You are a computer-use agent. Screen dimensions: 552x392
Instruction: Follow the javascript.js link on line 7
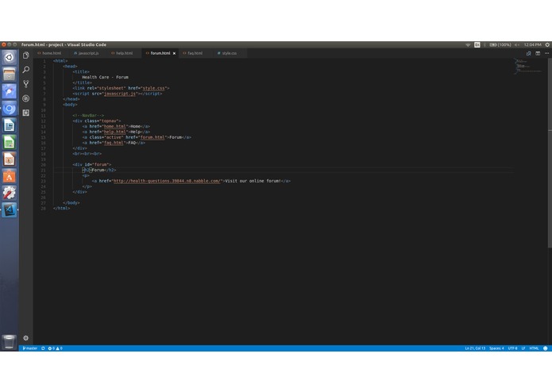tap(120, 94)
